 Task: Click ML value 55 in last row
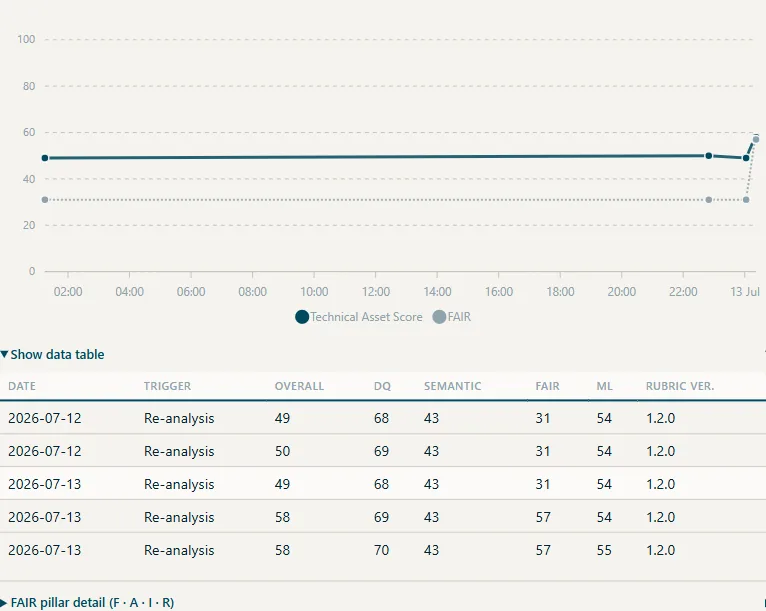click(604, 550)
